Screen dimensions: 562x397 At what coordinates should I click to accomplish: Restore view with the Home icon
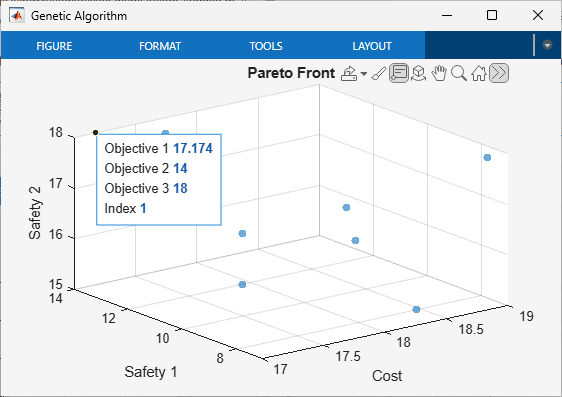click(x=479, y=73)
